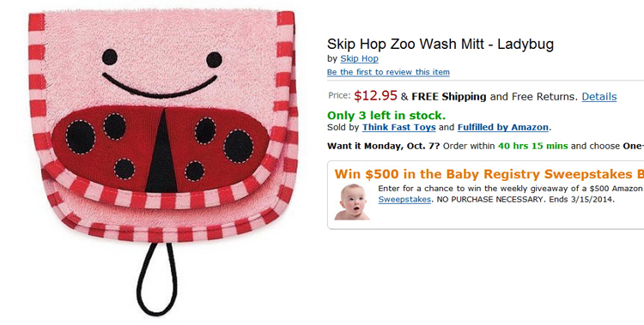The width and height of the screenshot is (644, 325).
Task: Click the FREE Shipping text
Action: click(448, 97)
